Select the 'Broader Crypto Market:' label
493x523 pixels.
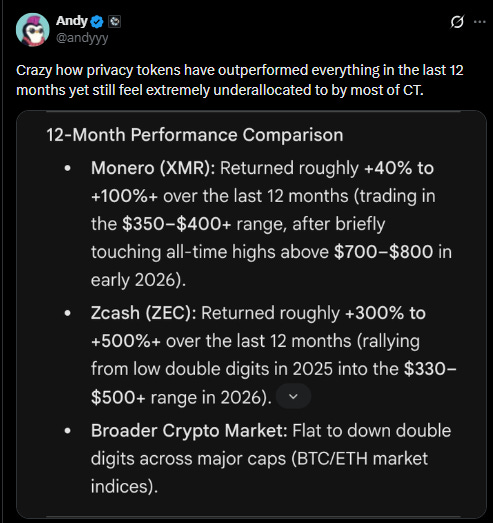[x=189, y=431]
